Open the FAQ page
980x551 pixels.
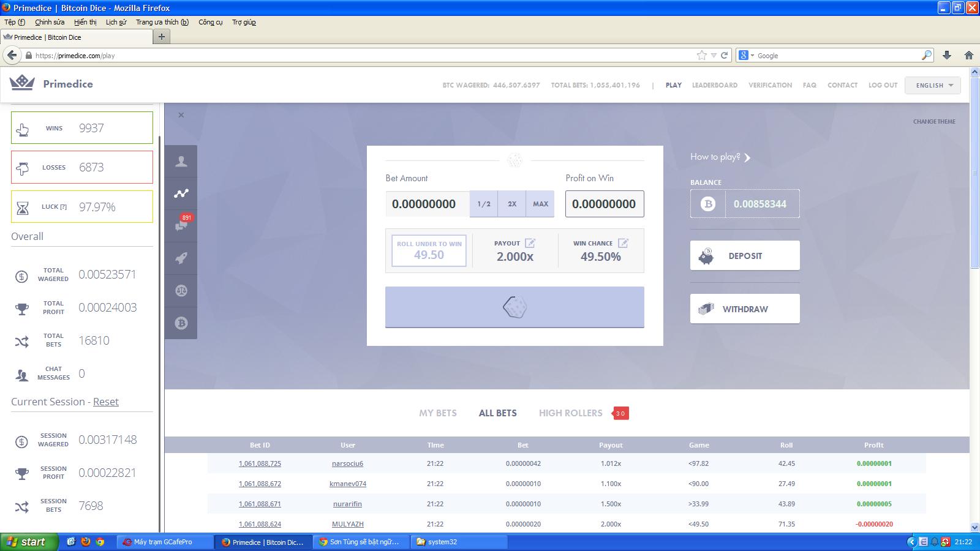[810, 85]
